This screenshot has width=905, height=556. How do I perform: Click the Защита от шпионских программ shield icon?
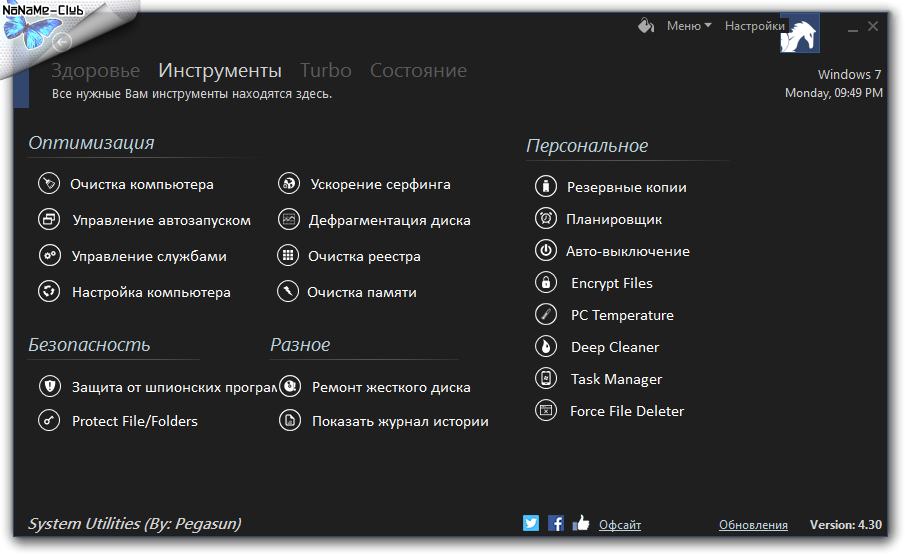[x=49, y=387]
